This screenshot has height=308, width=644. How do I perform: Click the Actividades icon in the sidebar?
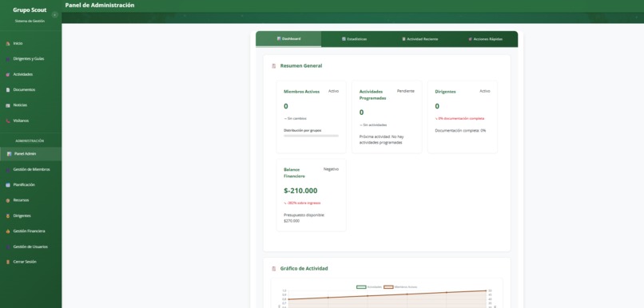click(x=8, y=75)
